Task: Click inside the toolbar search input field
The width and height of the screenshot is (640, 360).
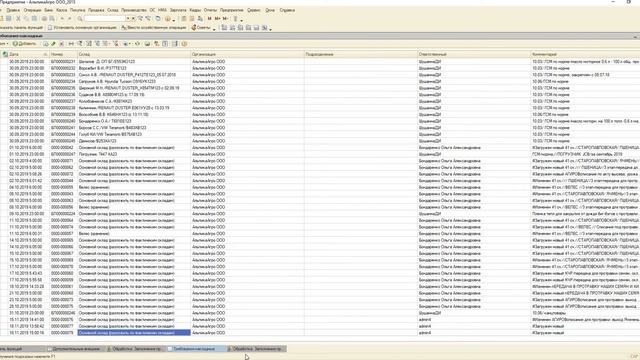Action: click(x=104, y=18)
